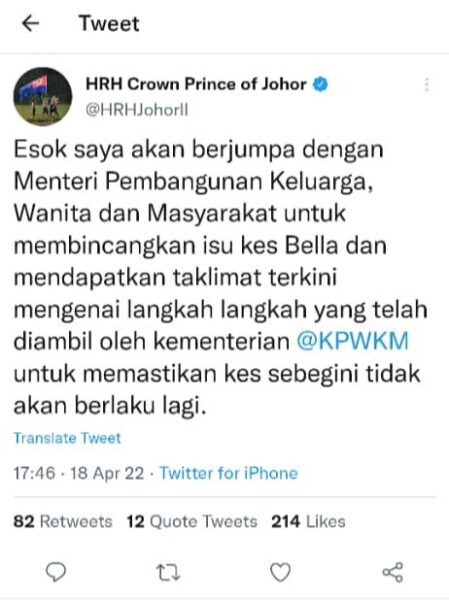Click the blue verified badge icon

click(x=321, y=84)
